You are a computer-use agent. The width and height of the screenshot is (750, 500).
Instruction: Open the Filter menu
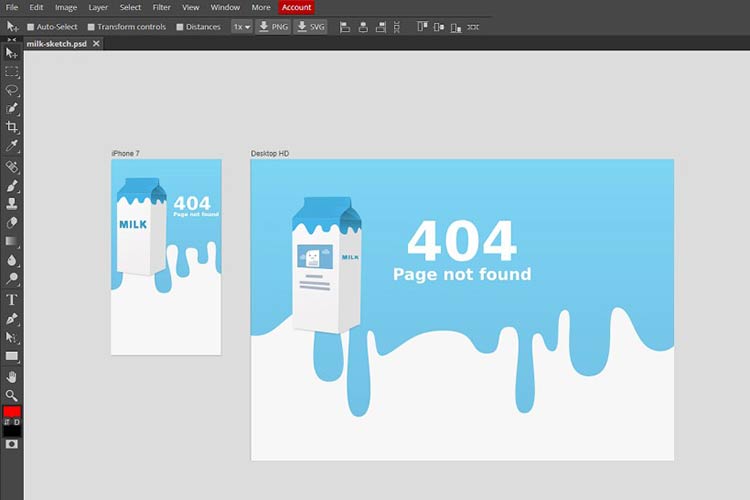tap(161, 7)
